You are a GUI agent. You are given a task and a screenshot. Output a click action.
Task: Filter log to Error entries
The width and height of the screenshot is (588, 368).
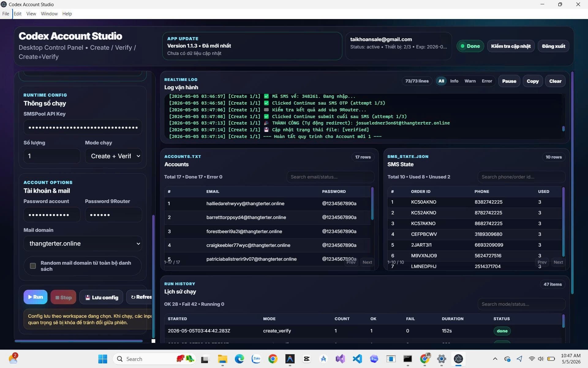487,81
